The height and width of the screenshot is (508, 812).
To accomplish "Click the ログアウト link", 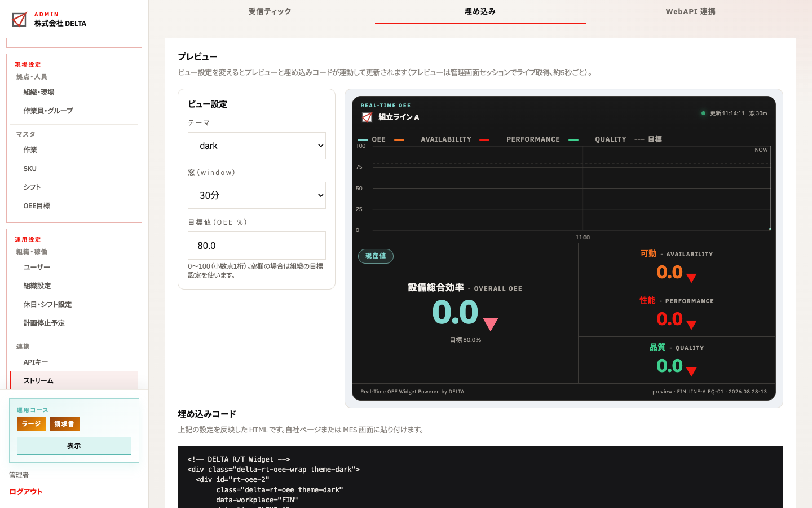I will [x=26, y=492].
